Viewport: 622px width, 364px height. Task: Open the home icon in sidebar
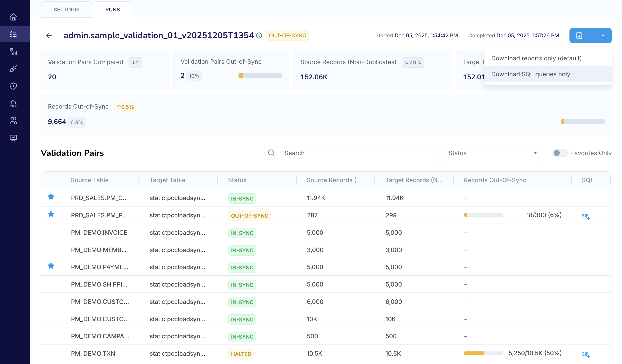click(13, 17)
